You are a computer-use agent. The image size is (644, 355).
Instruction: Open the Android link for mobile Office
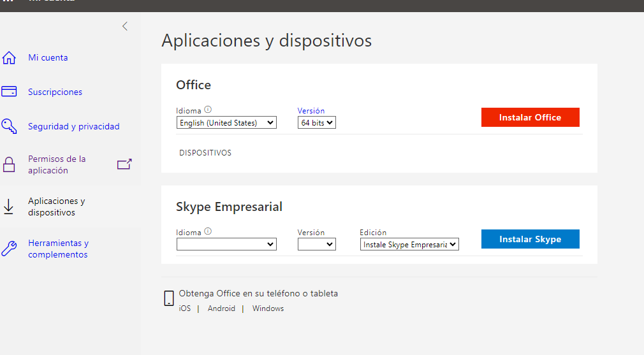(x=221, y=308)
